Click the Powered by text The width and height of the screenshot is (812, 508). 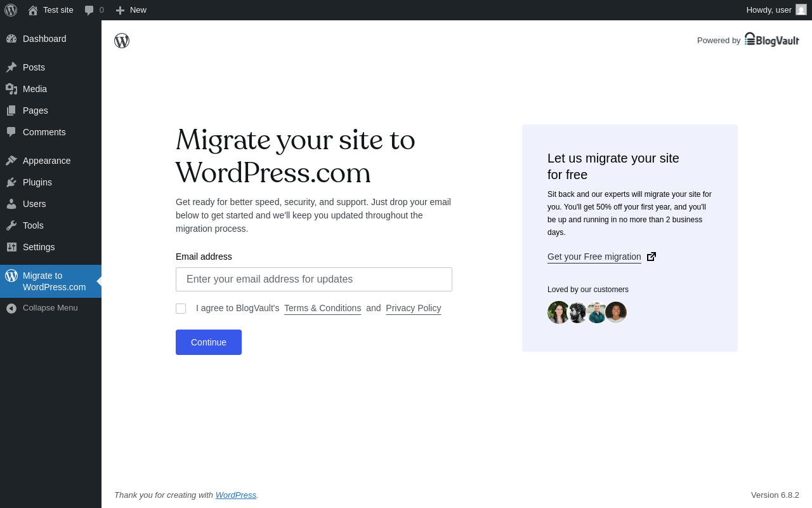[719, 40]
